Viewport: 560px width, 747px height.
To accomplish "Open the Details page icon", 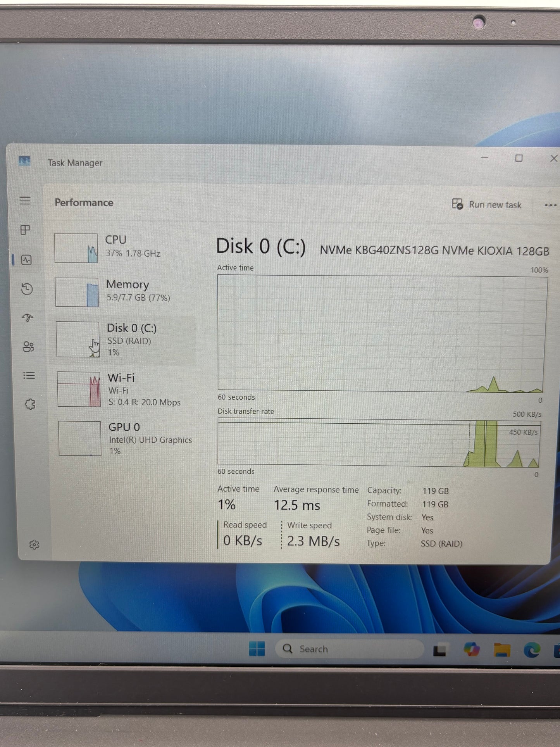I will [29, 375].
